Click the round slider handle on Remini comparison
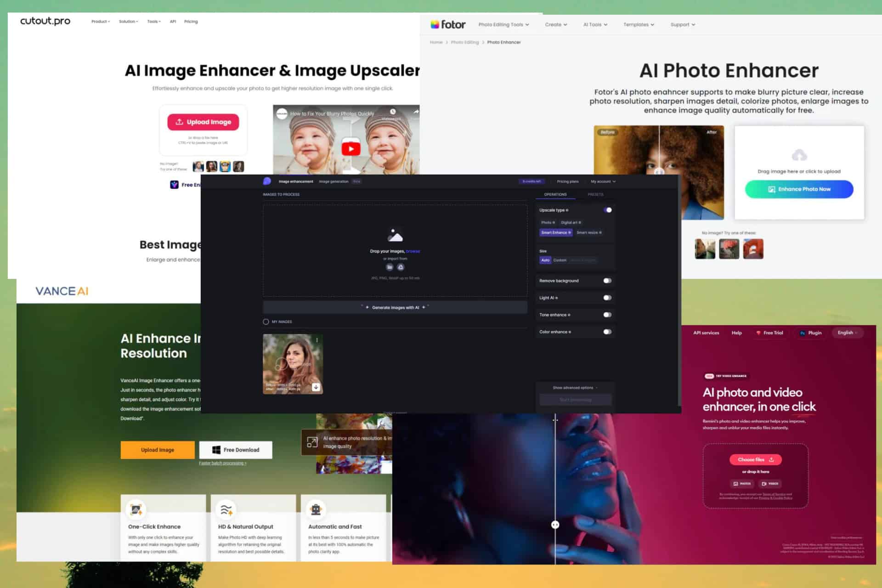Image resolution: width=882 pixels, height=588 pixels. [555, 525]
